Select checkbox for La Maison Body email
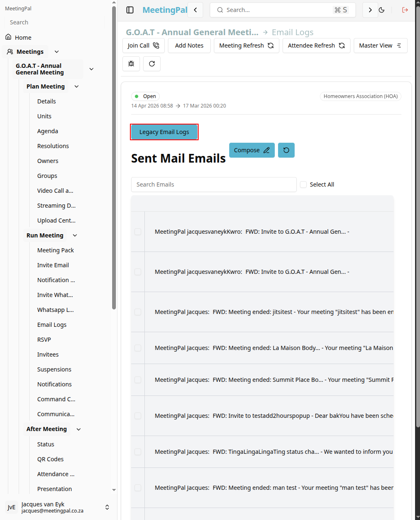 138,348
